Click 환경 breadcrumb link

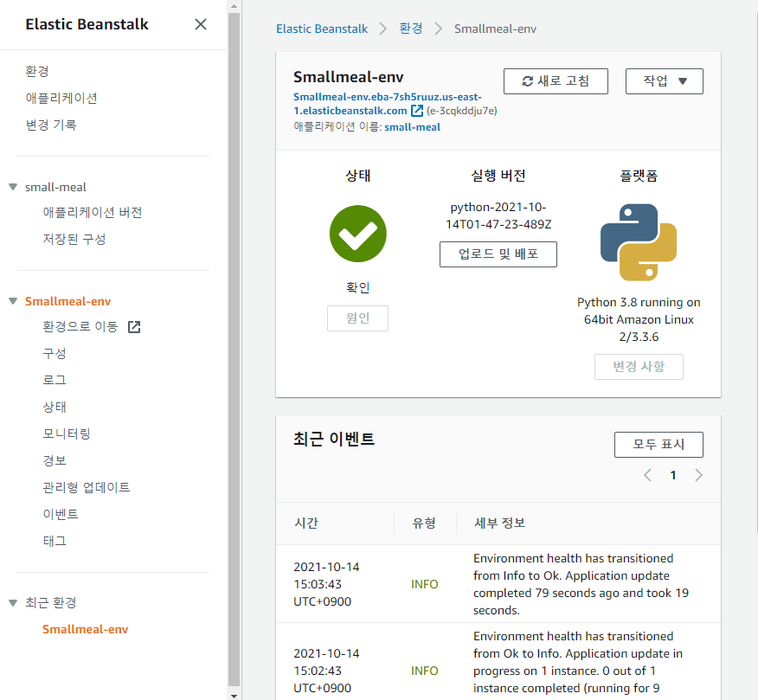coord(411,29)
